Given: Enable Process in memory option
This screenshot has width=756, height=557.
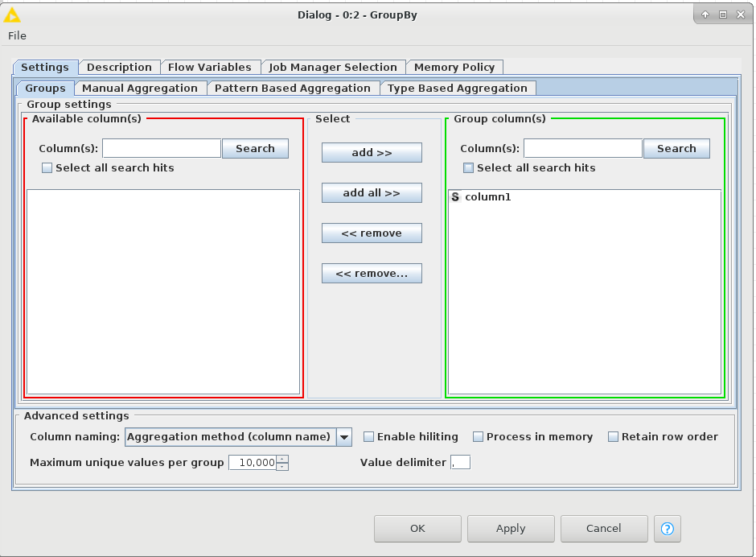Looking at the screenshot, I should tap(478, 436).
